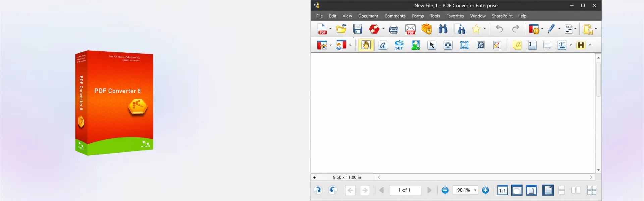Click the camera snapshot tool

point(448,45)
